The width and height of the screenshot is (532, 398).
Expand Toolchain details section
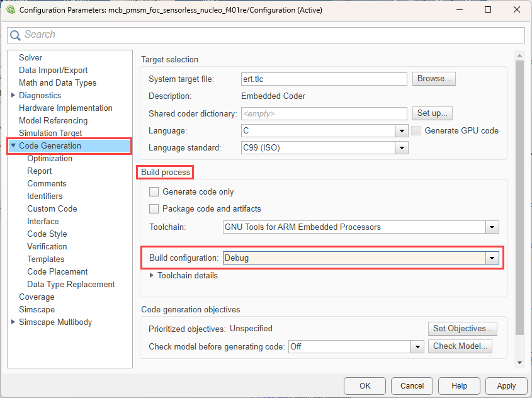[152, 275]
